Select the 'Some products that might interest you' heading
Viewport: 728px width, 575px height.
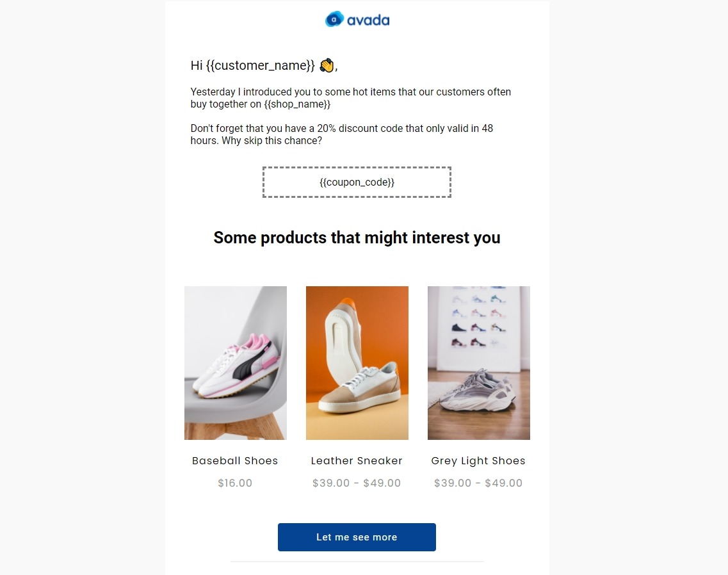click(357, 238)
